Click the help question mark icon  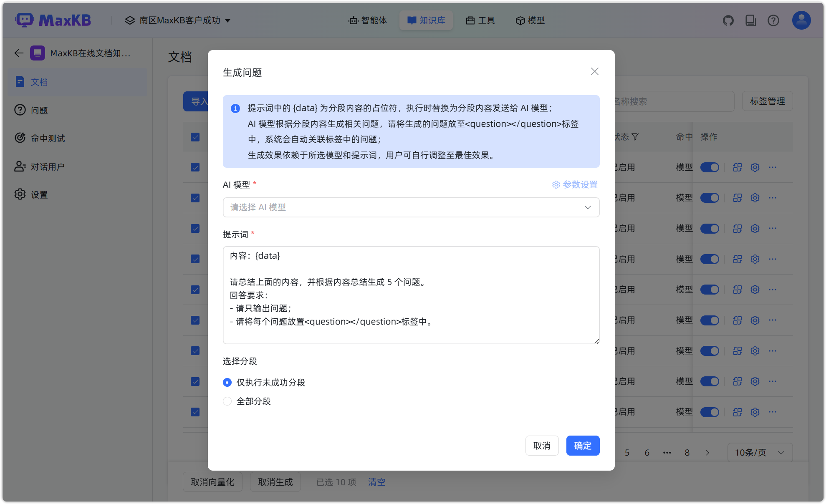pyautogui.click(x=773, y=20)
